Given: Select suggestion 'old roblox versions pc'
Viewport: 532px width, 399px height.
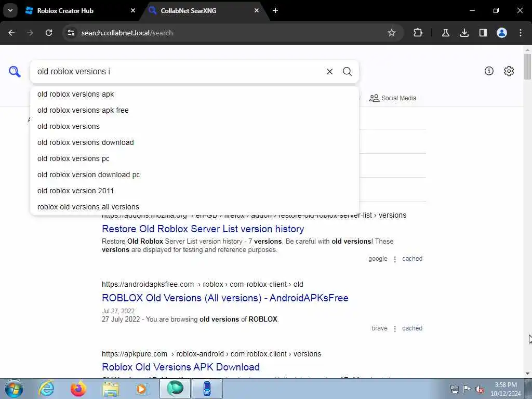Looking at the screenshot, I should coord(195,158).
